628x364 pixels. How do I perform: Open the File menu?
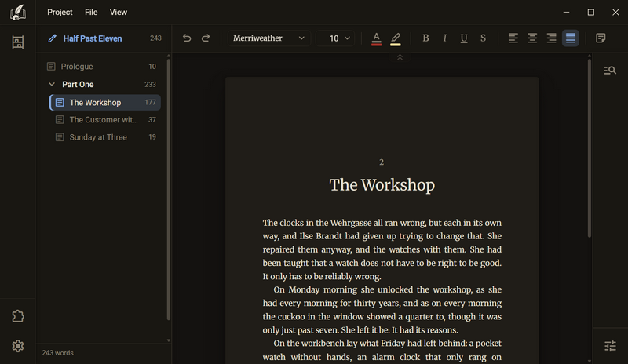[91, 13]
